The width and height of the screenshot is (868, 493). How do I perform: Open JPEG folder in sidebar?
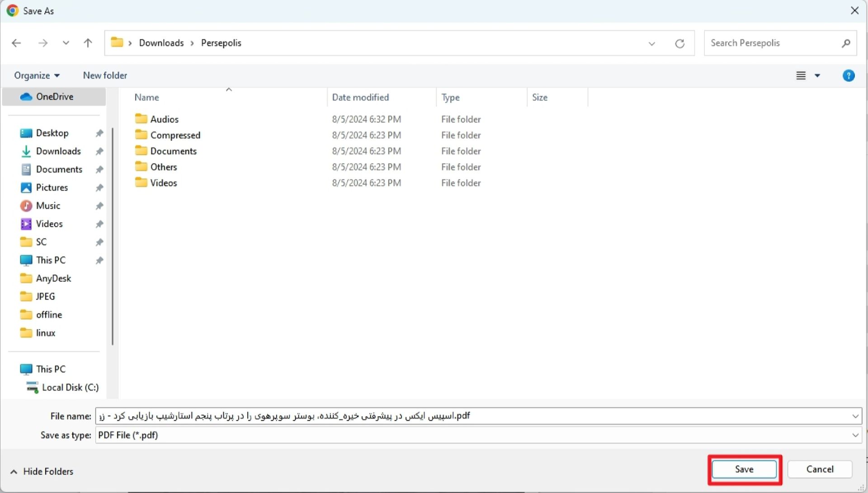click(45, 296)
